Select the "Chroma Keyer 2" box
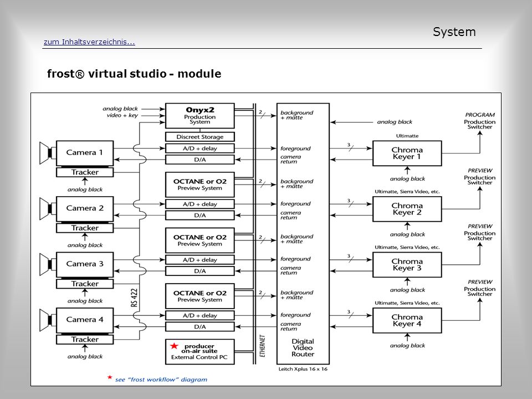Image resolution: width=532 pixels, height=399 pixels. point(407,209)
